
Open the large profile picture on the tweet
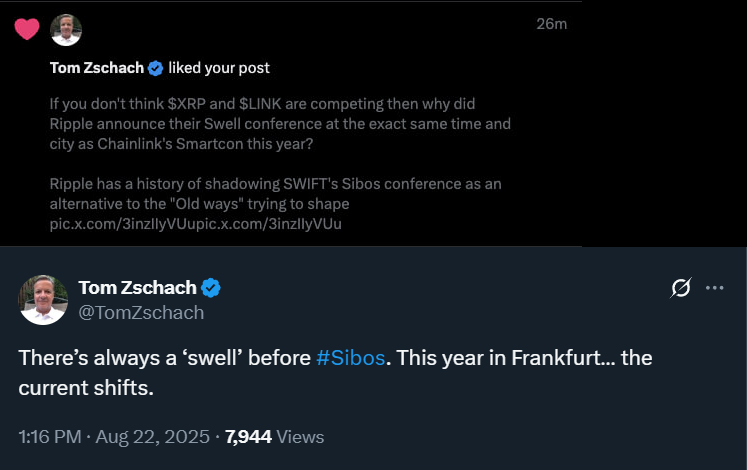[44, 299]
